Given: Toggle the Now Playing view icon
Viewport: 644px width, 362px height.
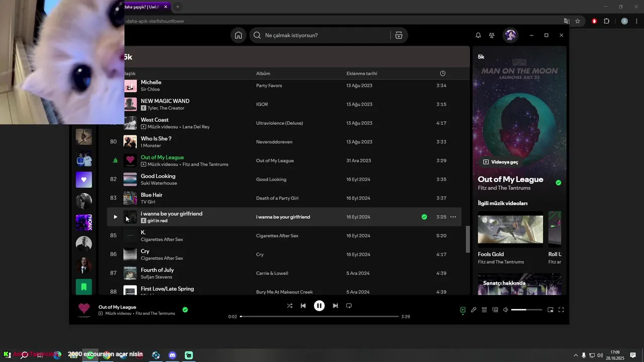Looking at the screenshot, I should pos(463,310).
